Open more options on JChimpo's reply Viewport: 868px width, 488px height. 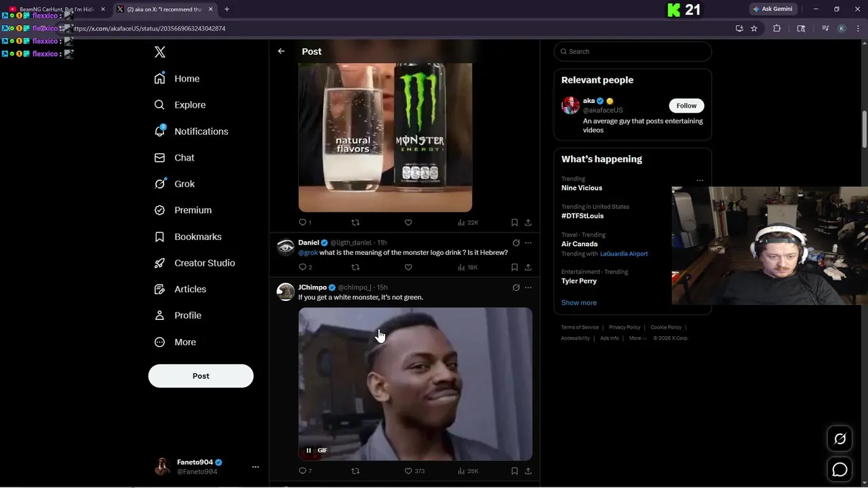pyautogui.click(x=528, y=287)
